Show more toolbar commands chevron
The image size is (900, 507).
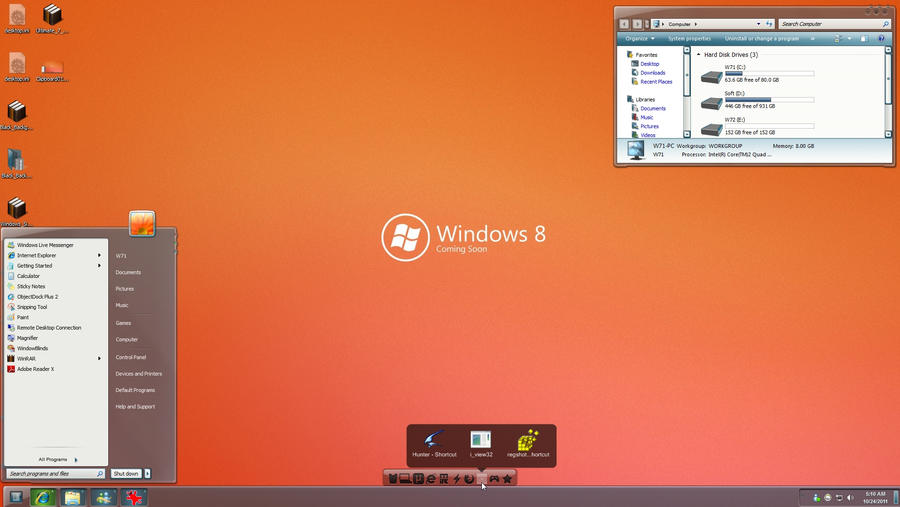[x=812, y=38]
